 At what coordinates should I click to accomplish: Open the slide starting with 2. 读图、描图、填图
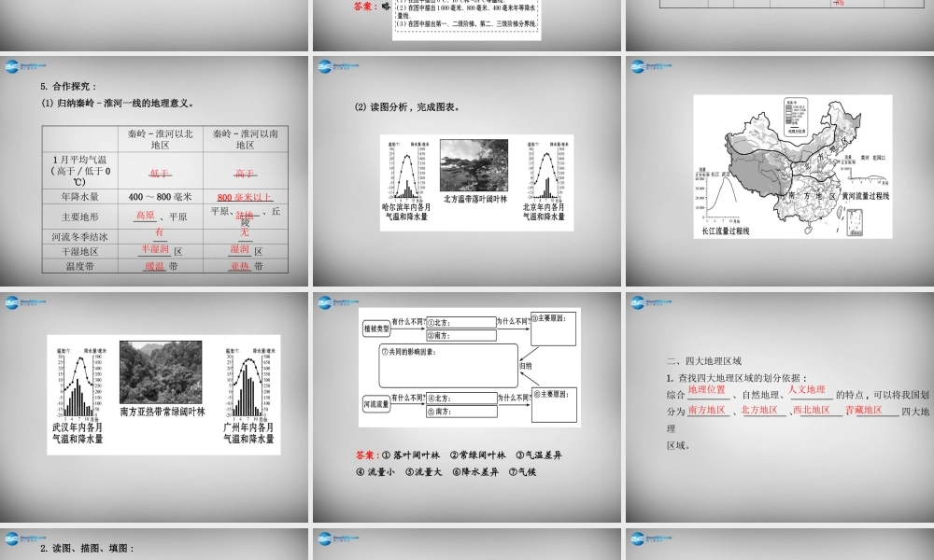click(x=154, y=544)
